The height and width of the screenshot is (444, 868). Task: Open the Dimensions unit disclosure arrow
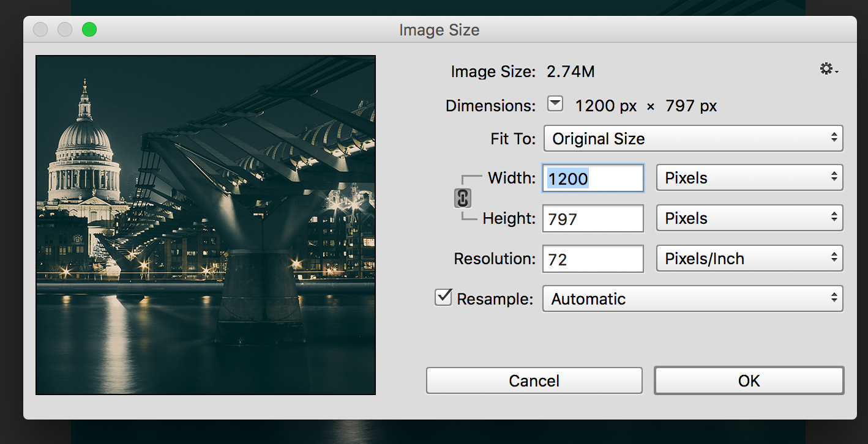point(555,105)
